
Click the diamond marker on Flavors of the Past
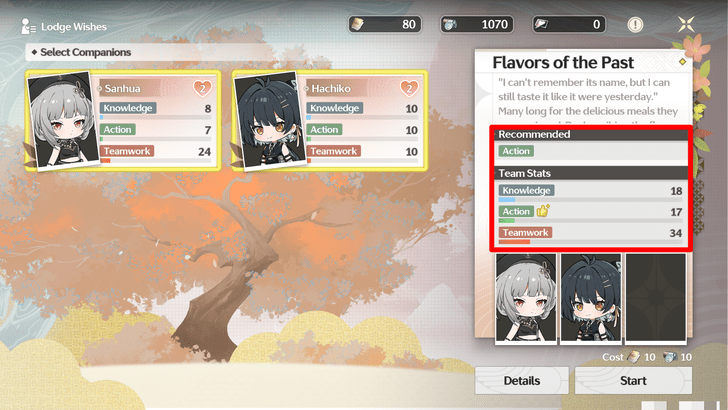point(682,61)
